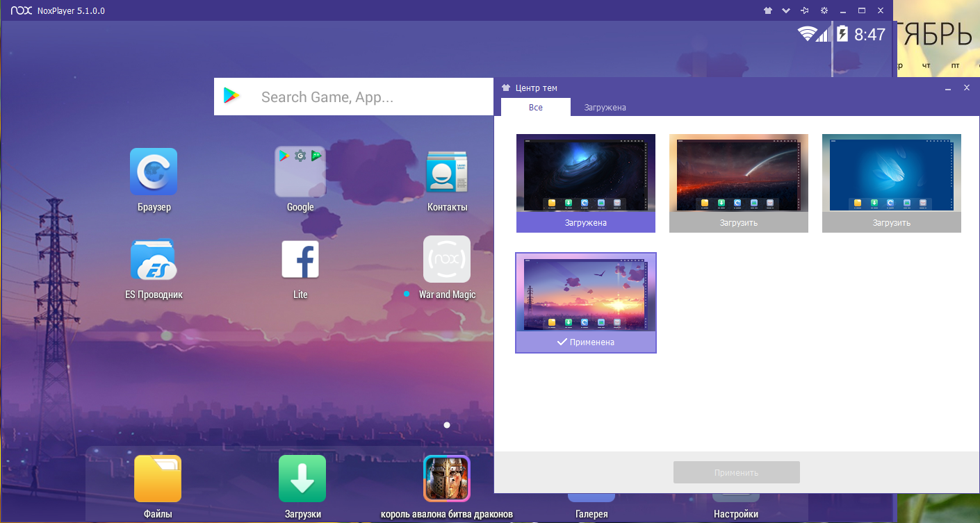Open theme center via shirt icon in title bar

coord(767,10)
